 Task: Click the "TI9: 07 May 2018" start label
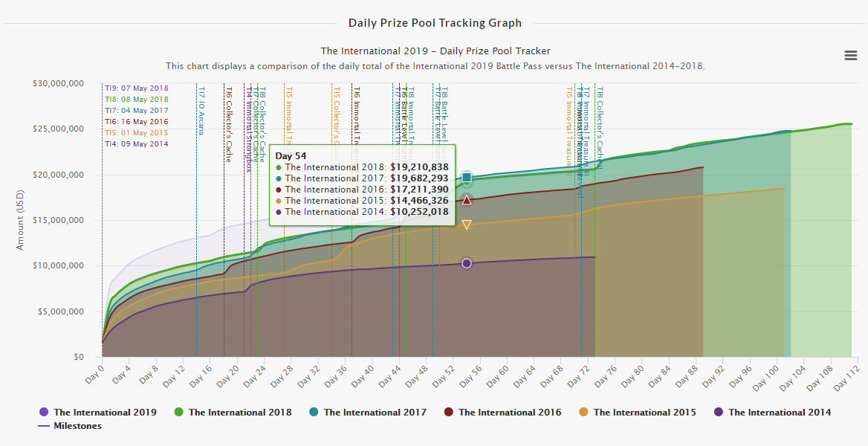click(x=137, y=88)
